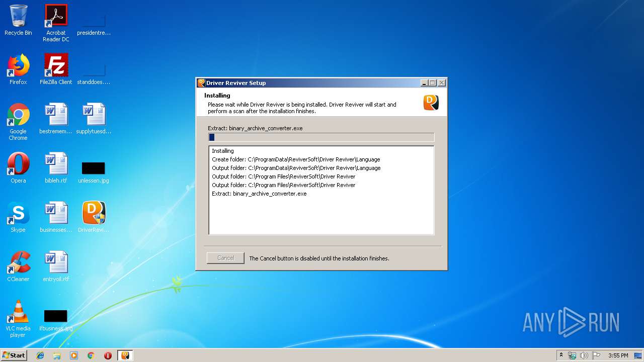Image resolution: width=644 pixels, height=362 pixels.
Task: Open Internet Explorer in taskbar
Action: pos(40,355)
